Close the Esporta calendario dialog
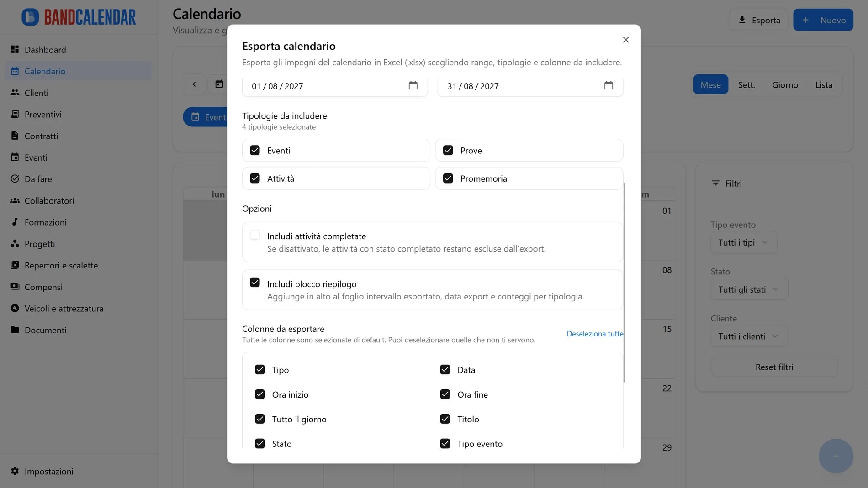 [x=626, y=40]
